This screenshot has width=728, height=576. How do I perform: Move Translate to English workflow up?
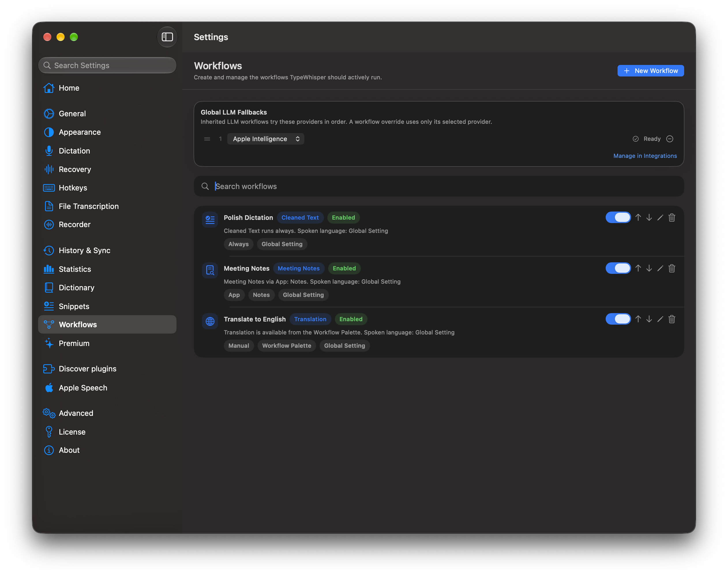point(638,319)
